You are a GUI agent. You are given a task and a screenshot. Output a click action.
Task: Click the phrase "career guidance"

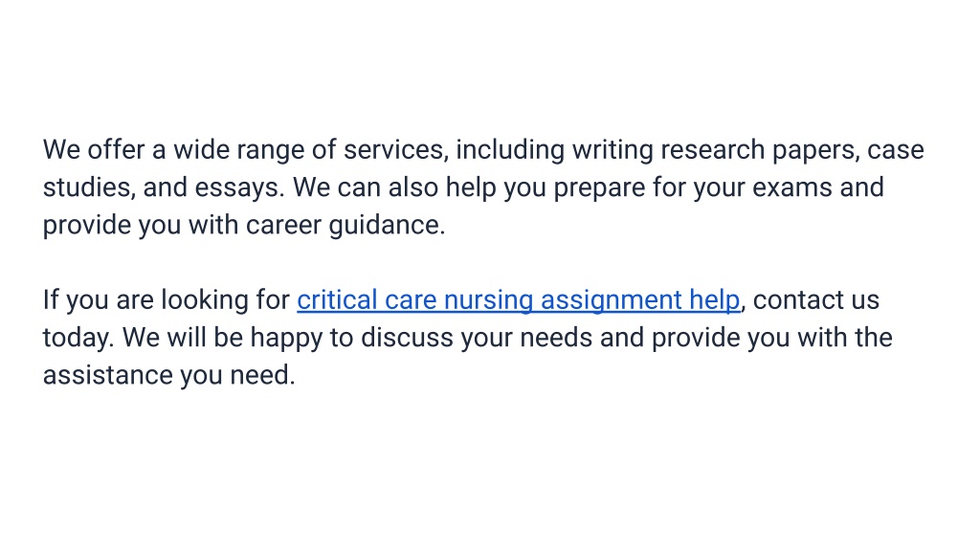(345, 225)
